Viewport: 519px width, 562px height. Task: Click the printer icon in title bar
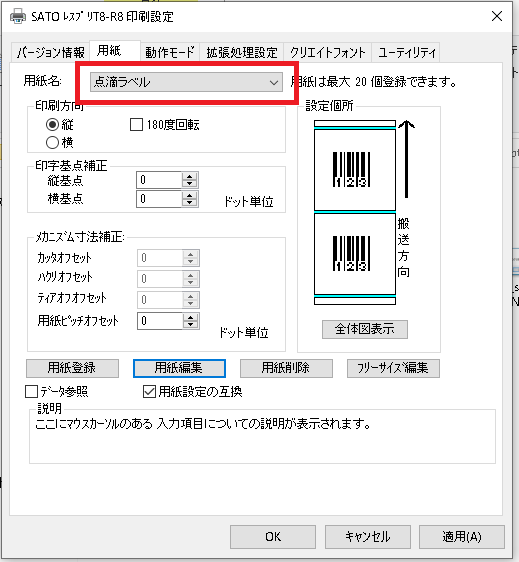coord(18,16)
